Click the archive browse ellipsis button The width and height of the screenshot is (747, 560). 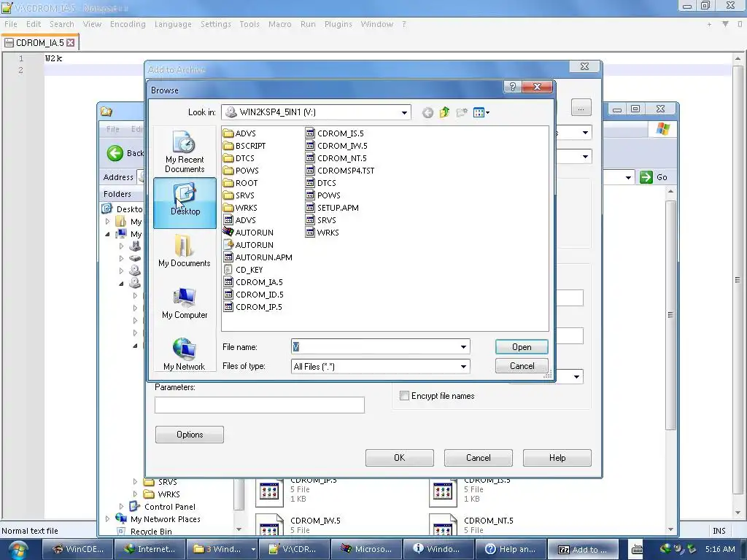coord(581,108)
